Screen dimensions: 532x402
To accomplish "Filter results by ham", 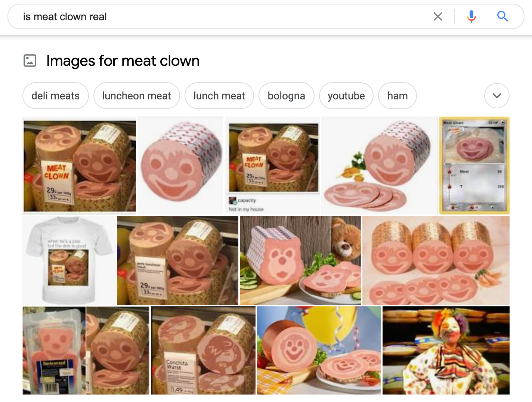I will coord(398,96).
